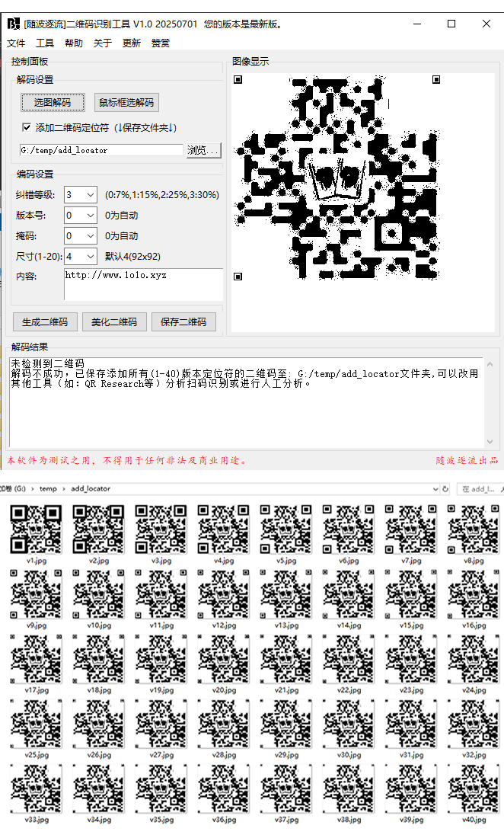
Task: Open the 帮助 menu
Action: 74,43
